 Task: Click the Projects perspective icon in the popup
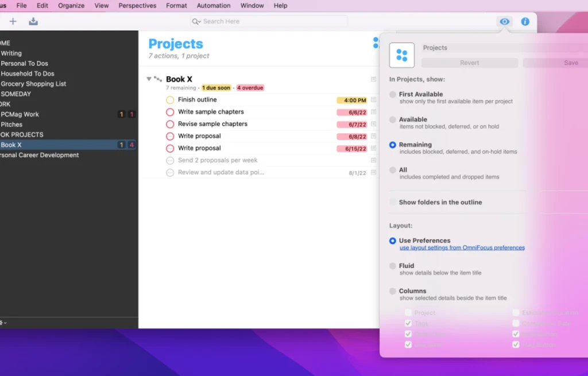(402, 55)
